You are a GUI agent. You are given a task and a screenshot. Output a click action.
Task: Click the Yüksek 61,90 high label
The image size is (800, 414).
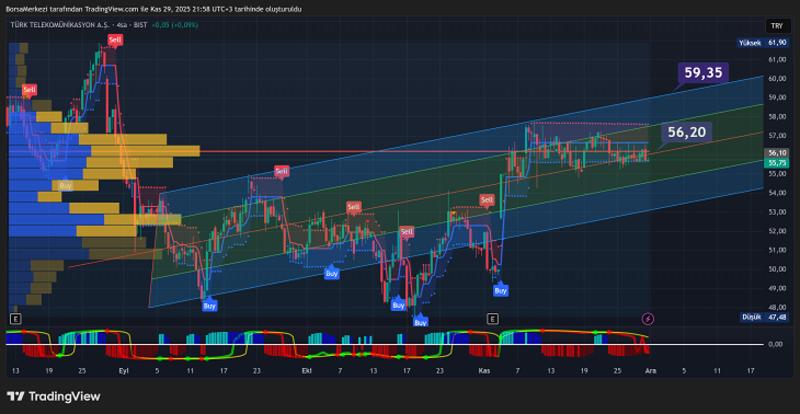(x=763, y=43)
